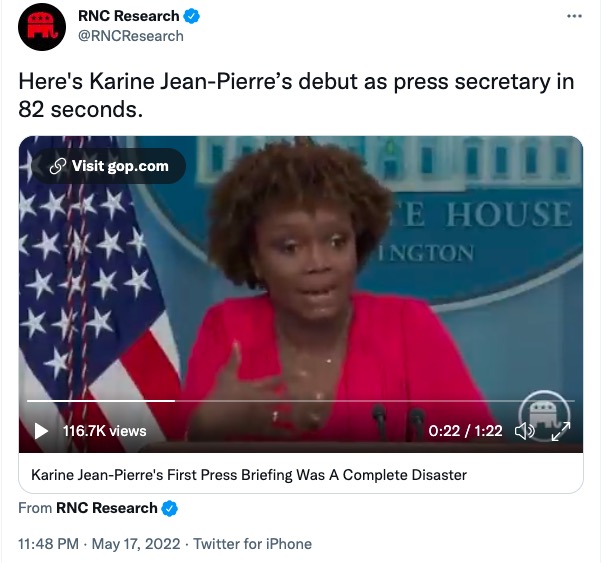Seek on the video progress bar
This screenshot has width=601, height=563.
pos(300,401)
